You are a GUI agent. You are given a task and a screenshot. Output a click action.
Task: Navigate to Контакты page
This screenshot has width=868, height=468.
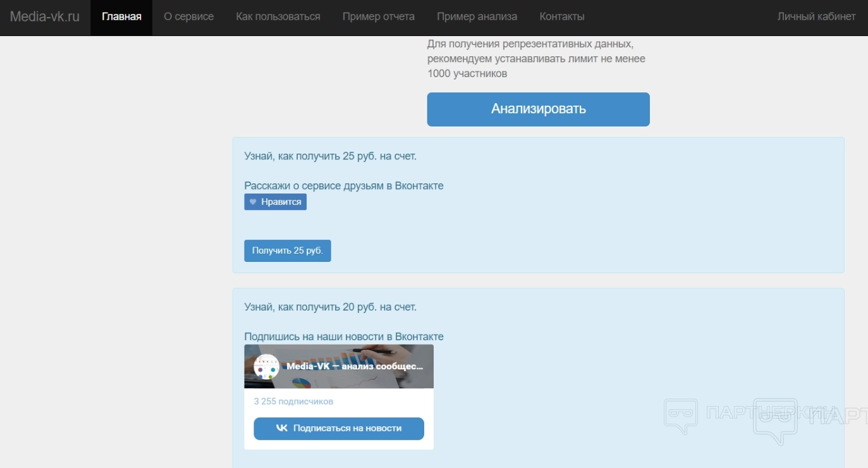pyautogui.click(x=562, y=17)
